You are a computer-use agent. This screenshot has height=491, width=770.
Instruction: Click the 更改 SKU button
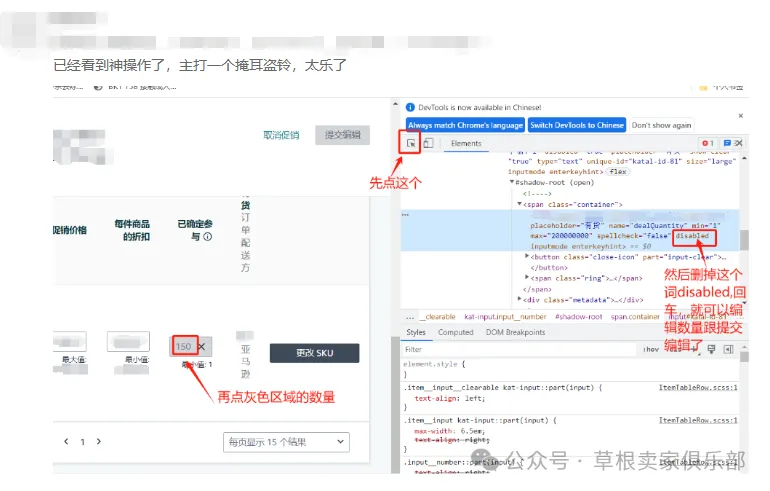(314, 353)
